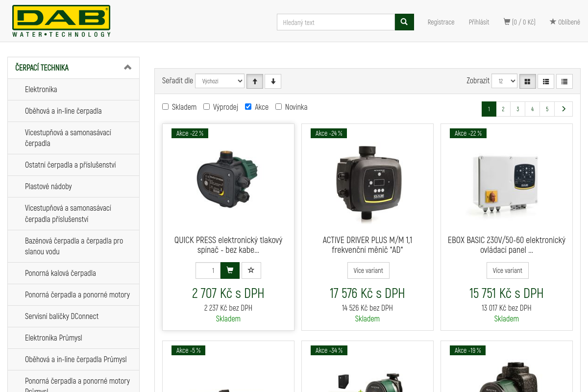Click the Akce -5 % badge

point(188,350)
